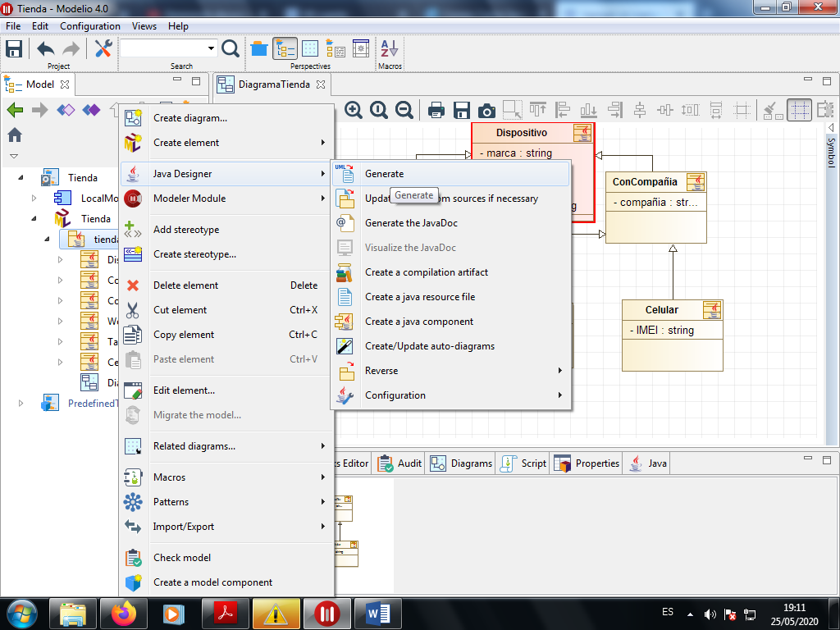
Task: Open the Macros A-Z icon
Action: click(390, 48)
